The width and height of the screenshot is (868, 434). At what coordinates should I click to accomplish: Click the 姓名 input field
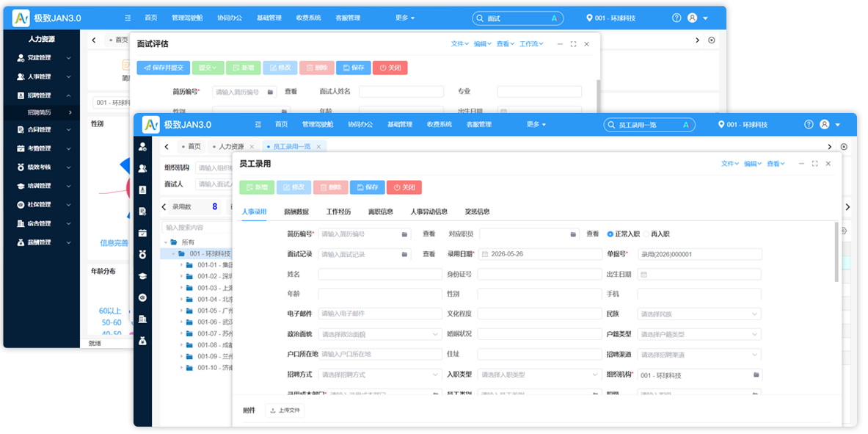click(x=380, y=275)
